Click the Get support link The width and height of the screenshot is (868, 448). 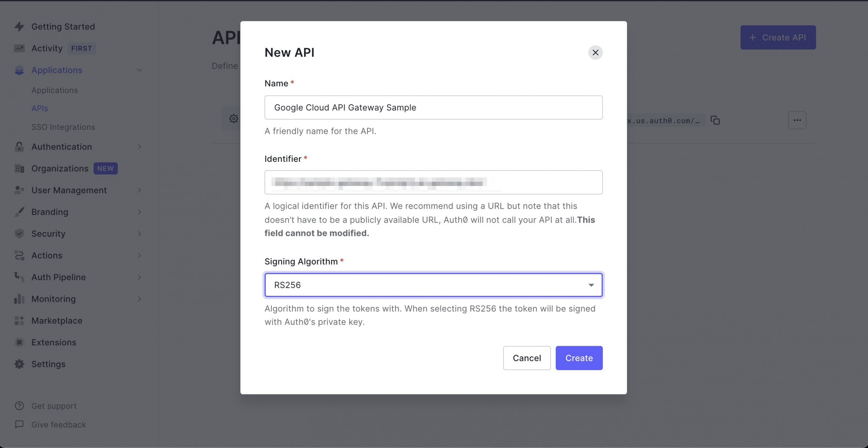tap(54, 406)
